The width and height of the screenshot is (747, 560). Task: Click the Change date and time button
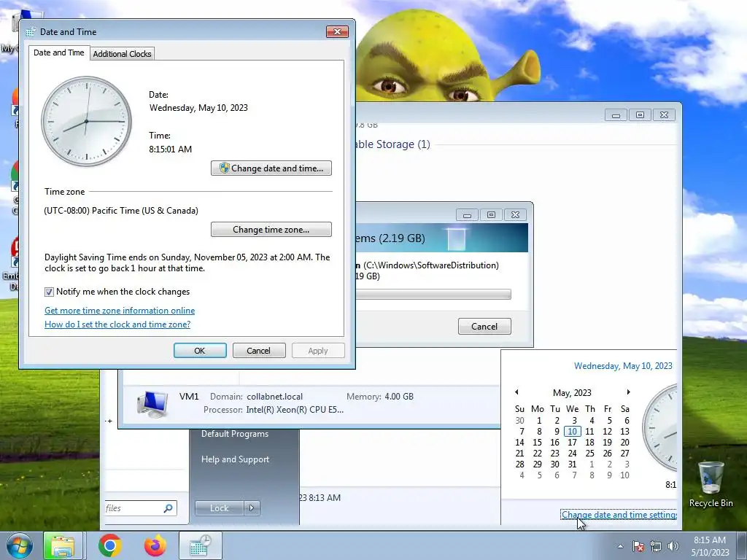(x=271, y=168)
